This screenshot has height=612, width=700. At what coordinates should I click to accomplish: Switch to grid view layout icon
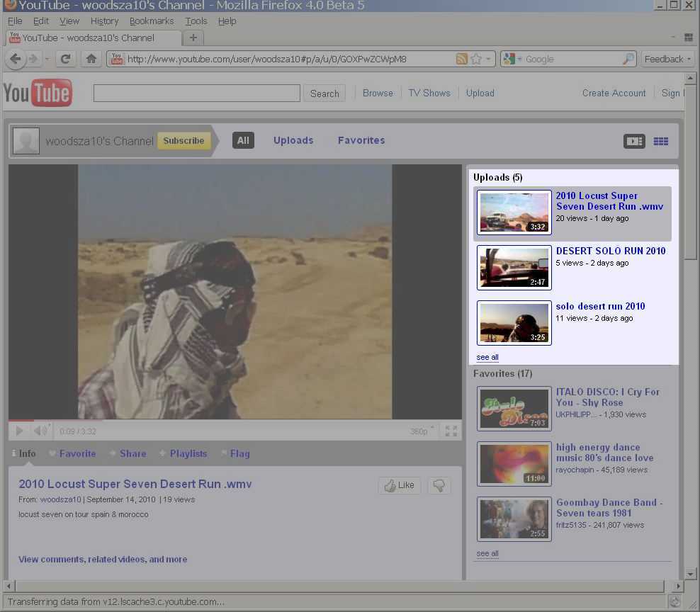660,141
